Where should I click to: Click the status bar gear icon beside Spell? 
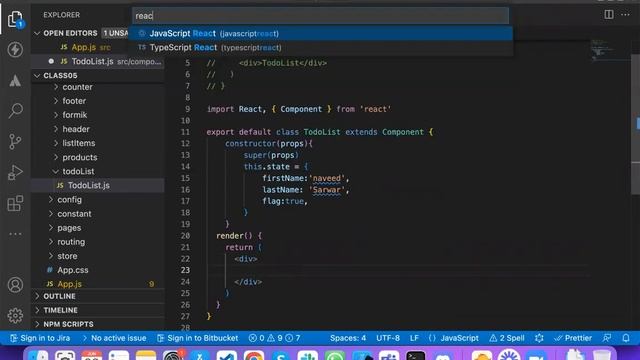tap(539, 338)
